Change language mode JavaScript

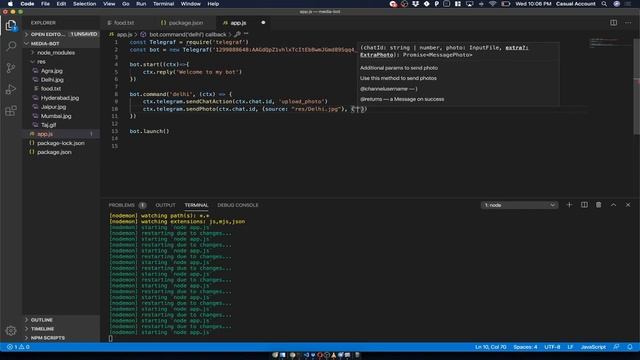click(593, 347)
